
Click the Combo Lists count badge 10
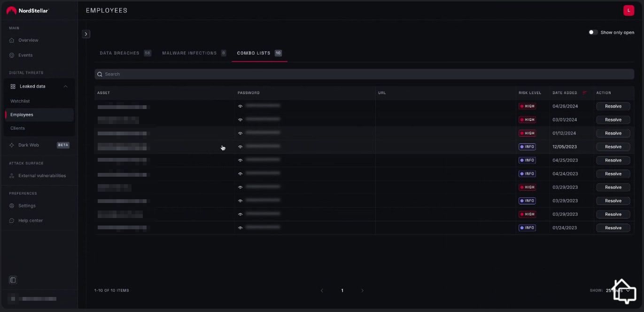278,53
